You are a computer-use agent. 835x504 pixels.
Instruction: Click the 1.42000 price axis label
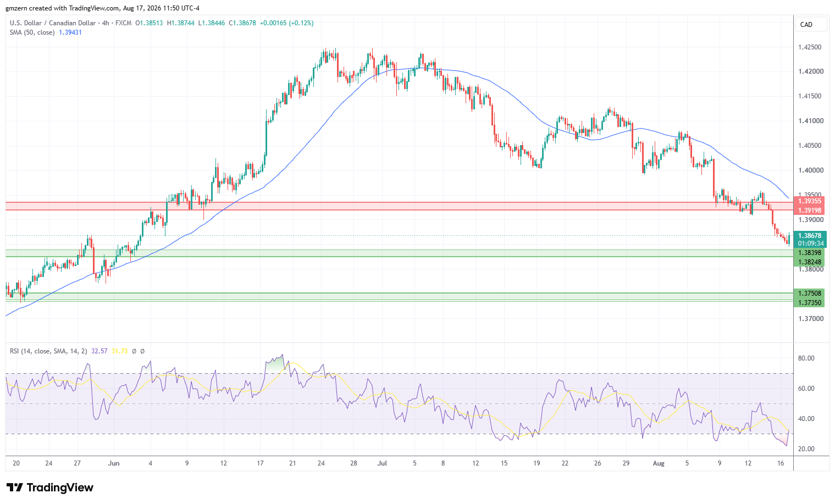810,71
